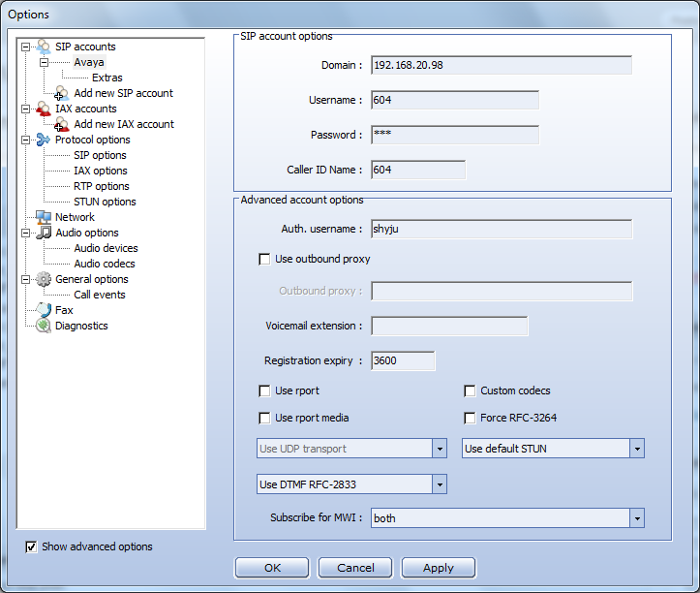Collapse the SIP accounts tree node

[x=26, y=47]
